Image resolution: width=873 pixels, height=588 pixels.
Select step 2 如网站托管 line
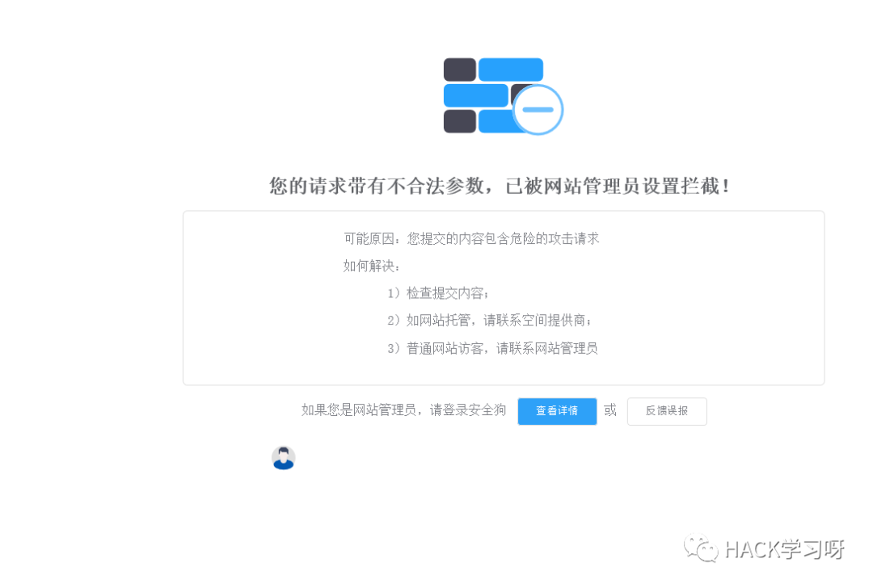489,321
